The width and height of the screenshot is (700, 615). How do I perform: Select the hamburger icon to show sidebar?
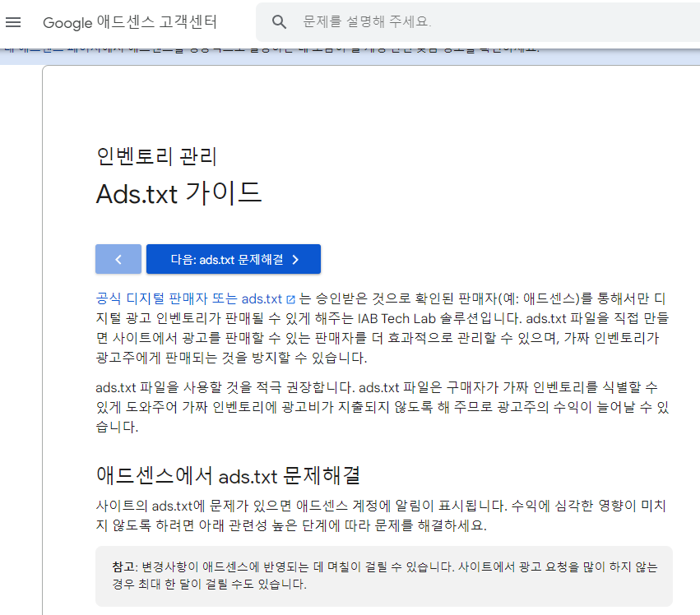pyautogui.click(x=13, y=22)
